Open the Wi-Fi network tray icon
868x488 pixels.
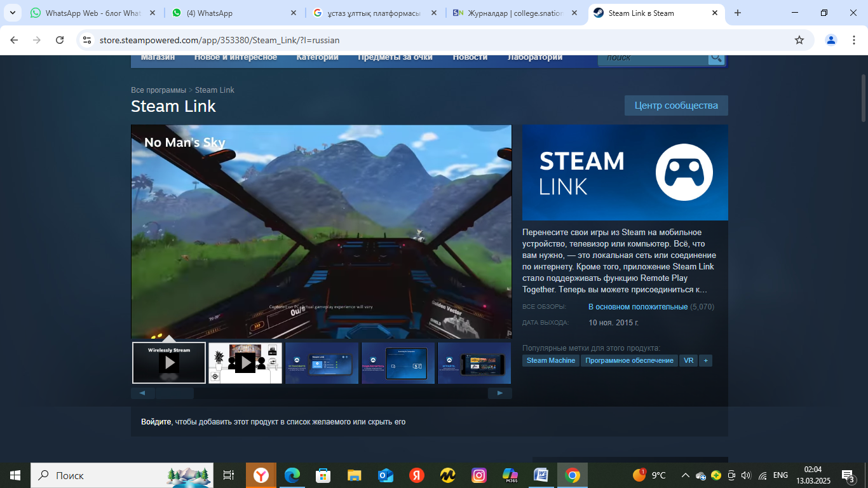click(763, 475)
